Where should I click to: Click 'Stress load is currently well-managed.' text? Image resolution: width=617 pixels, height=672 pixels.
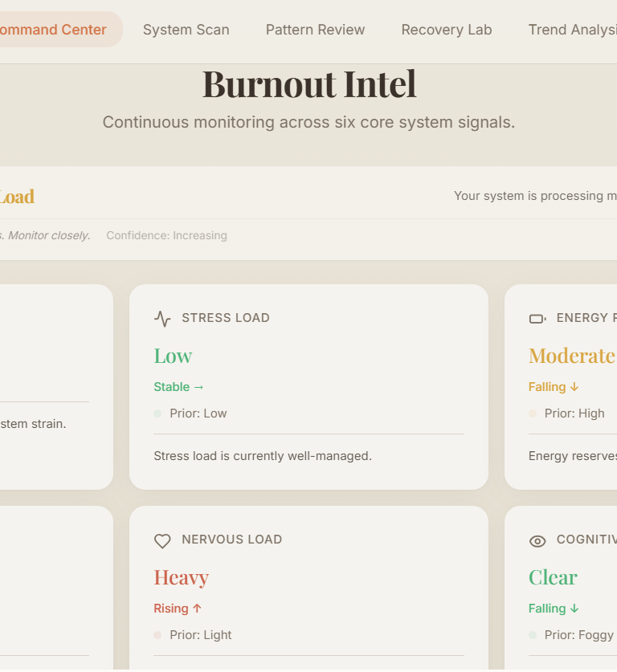263,455
